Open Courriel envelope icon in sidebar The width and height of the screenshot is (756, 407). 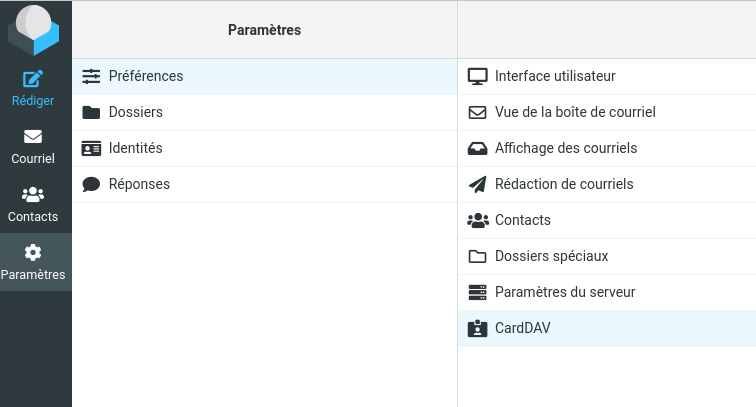pyautogui.click(x=33, y=137)
